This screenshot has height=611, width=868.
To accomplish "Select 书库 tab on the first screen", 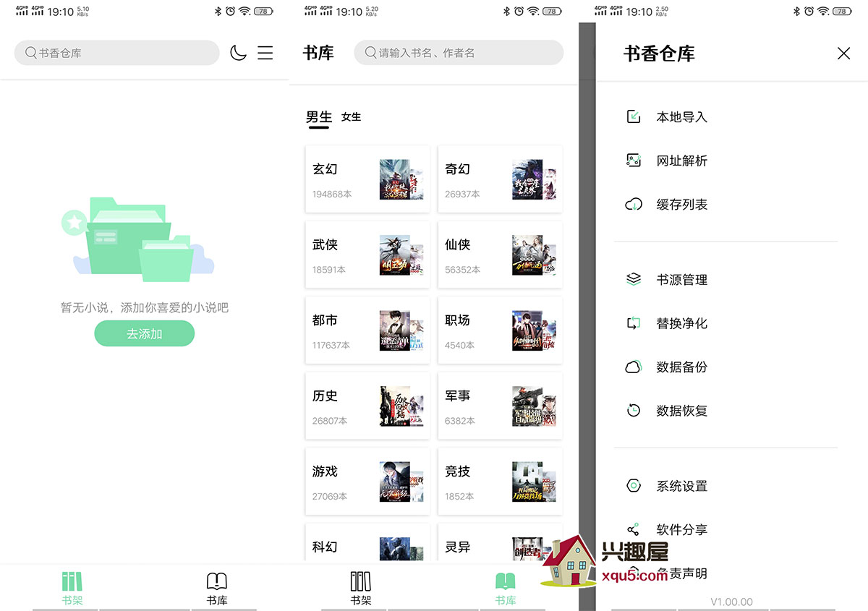I will click(217, 588).
